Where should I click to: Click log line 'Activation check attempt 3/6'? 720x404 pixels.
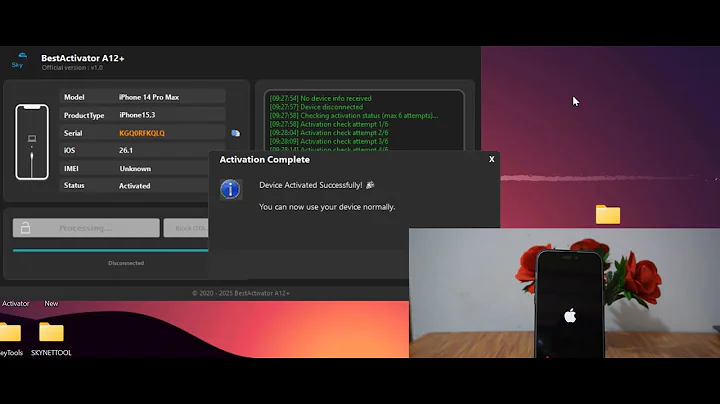(x=329, y=141)
